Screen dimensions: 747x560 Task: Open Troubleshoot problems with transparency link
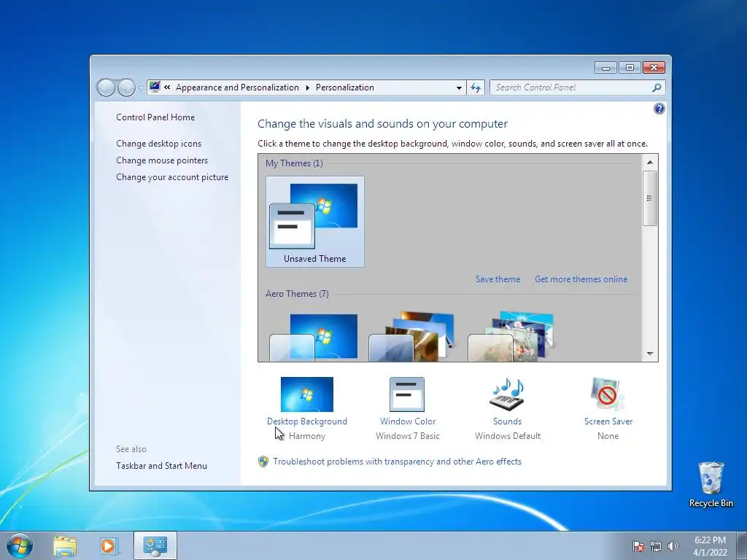[x=398, y=462]
